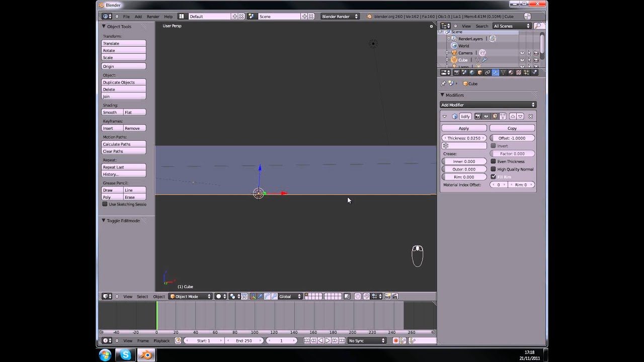This screenshot has height=362, width=644.
Task: Toggle Solidify modifier viewport display eye
Action: click(x=486, y=116)
